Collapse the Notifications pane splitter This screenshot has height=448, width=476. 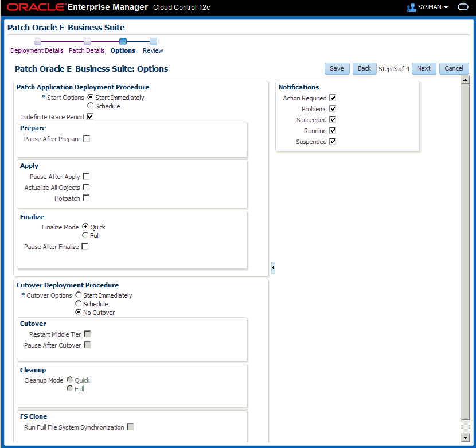click(x=273, y=267)
